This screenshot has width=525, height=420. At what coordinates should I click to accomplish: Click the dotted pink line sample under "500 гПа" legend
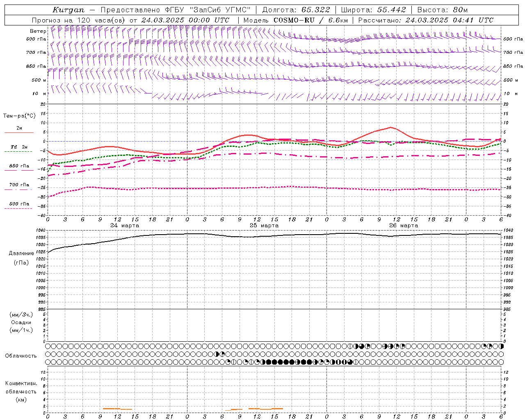pyautogui.click(x=18, y=208)
